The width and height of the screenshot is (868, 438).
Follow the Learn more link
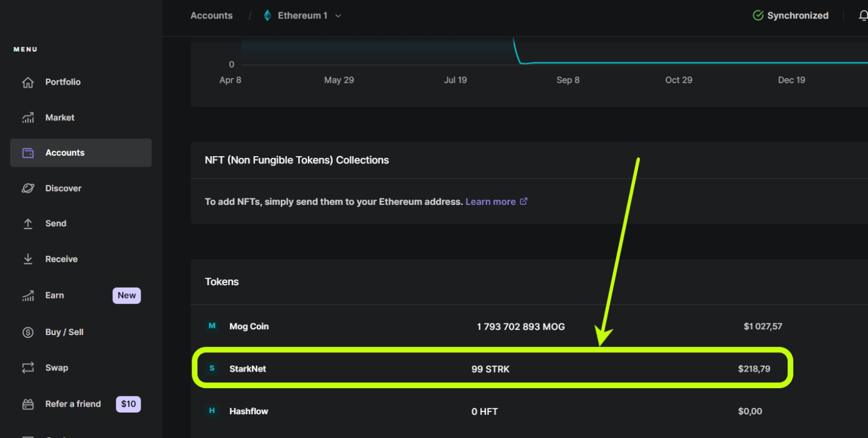(x=490, y=201)
